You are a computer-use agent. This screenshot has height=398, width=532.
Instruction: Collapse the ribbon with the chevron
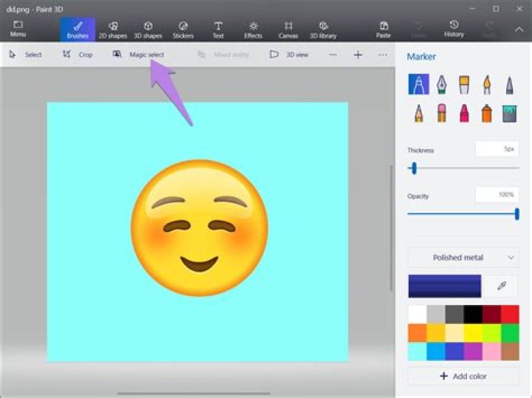point(519,30)
